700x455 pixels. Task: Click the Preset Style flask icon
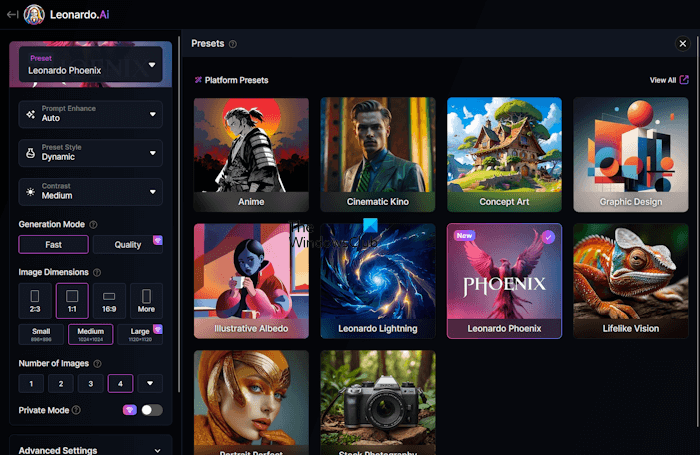30,153
